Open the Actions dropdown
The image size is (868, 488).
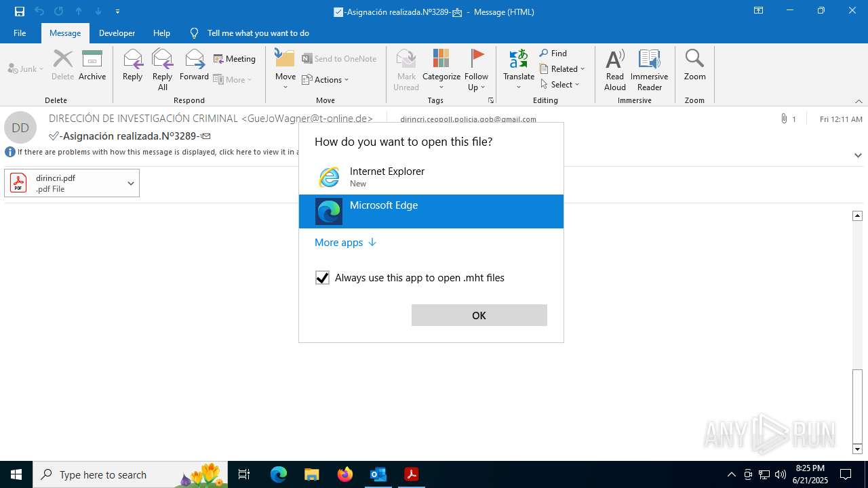(325, 80)
